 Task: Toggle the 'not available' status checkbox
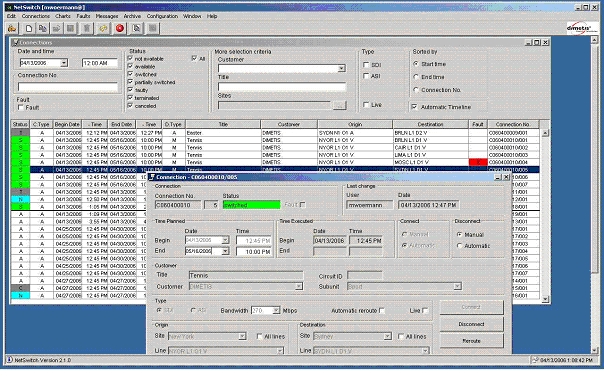130,59
